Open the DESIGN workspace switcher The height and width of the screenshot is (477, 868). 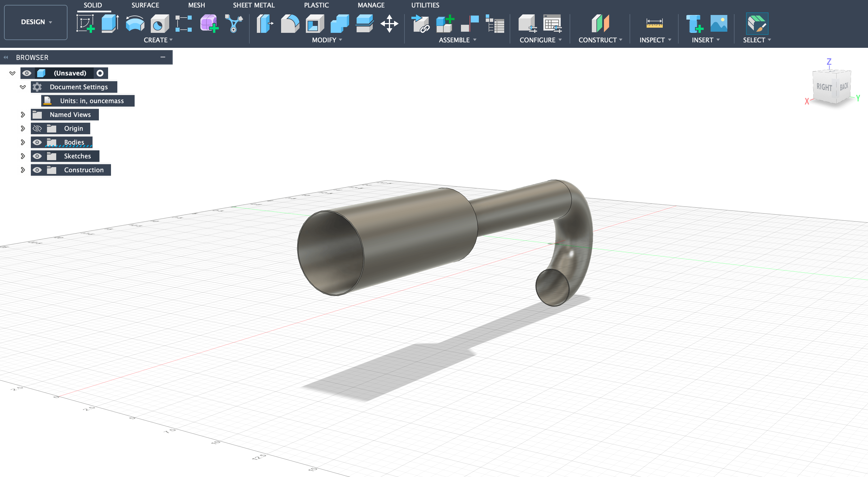click(x=35, y=22)
